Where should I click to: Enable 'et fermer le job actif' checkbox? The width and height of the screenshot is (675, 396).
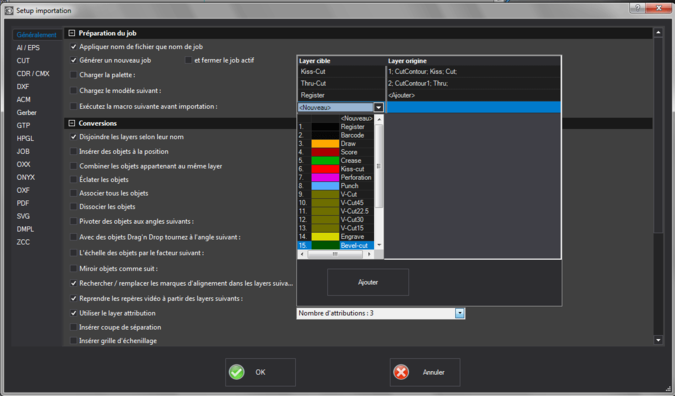click(x=189, y=60)
